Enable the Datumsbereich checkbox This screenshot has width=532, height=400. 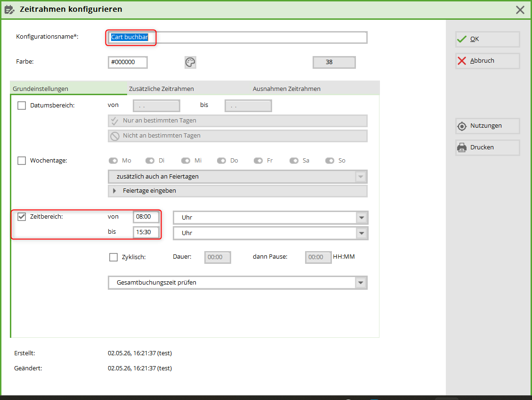22,106
